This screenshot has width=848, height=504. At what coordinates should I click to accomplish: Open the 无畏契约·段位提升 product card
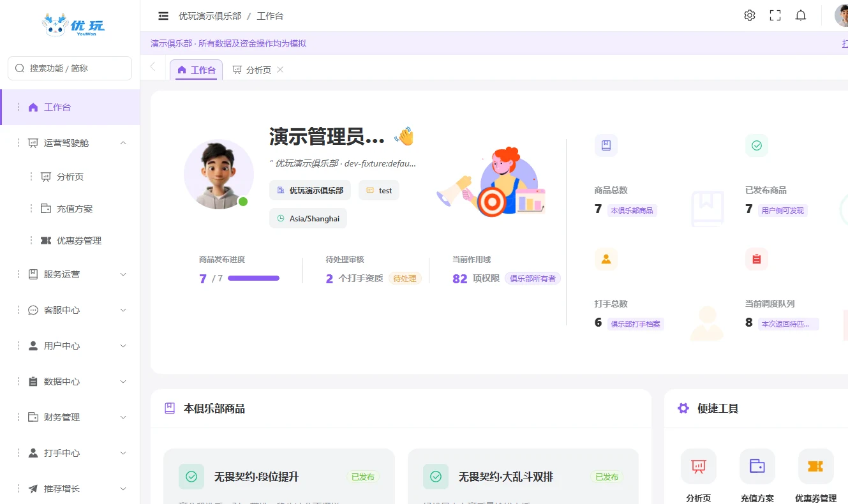[x=279, y=476]
